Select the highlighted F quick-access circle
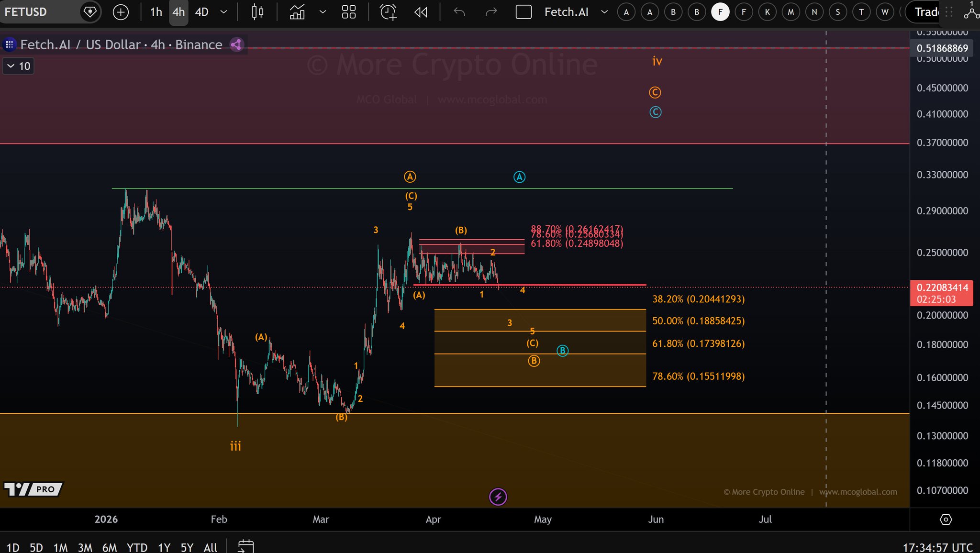The height and width of the screenshot is (553, 980). coord(720,12)
